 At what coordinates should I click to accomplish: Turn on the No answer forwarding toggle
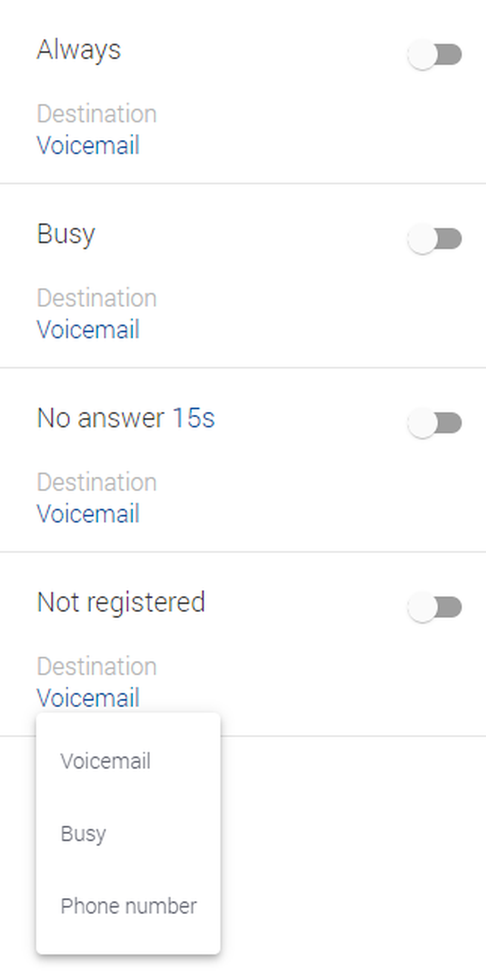pos(434,423)
